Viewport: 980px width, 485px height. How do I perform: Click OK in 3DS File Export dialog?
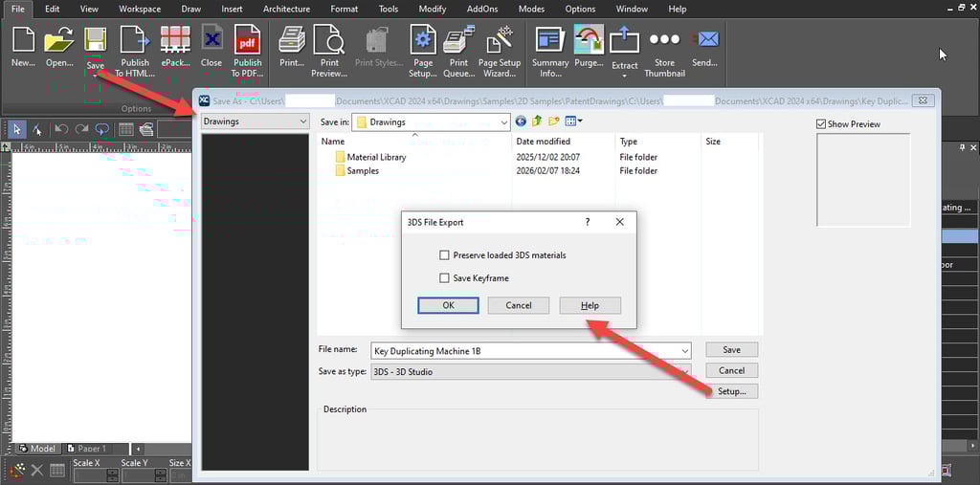[x=448, y=305]
